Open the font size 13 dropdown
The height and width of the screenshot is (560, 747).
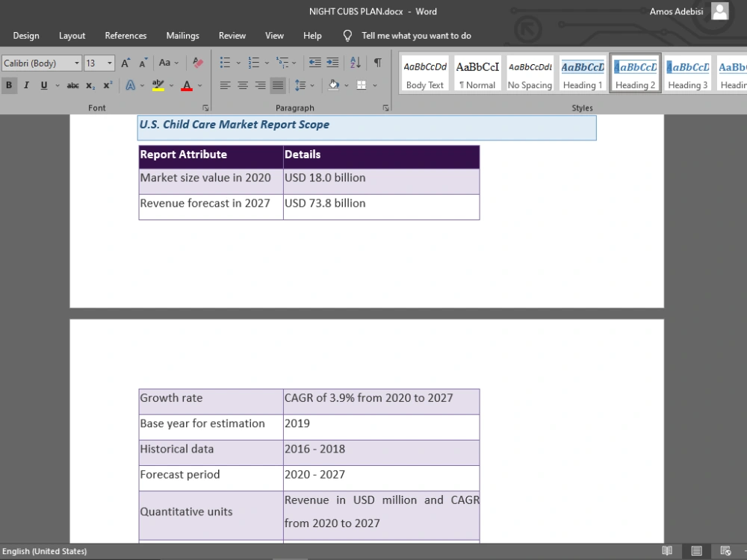(x=110, y=63)
